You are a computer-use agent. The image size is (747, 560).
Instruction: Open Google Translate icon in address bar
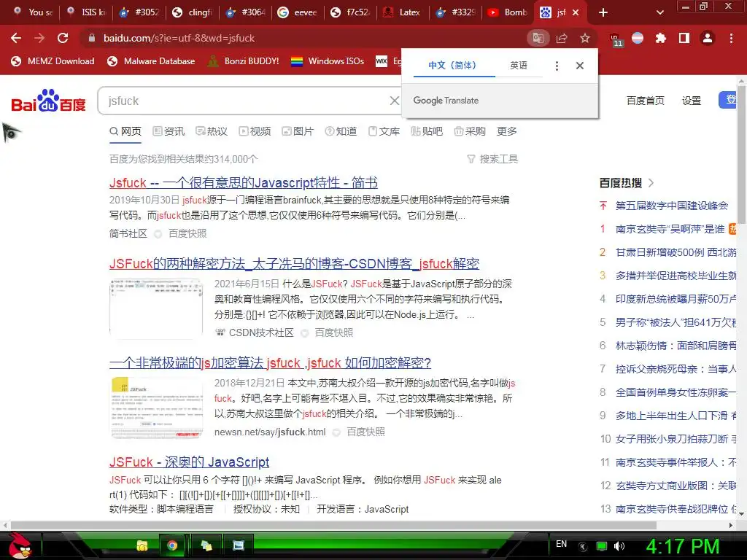coord(538,38)
